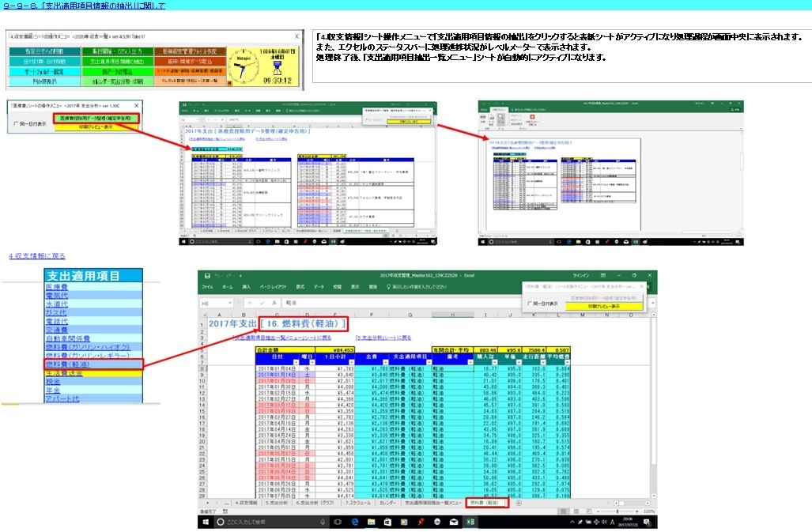This screenshot has height=532, width=812.
Task: Click the zoom slider in Excel status bar
Action: (x=616, y=511)
